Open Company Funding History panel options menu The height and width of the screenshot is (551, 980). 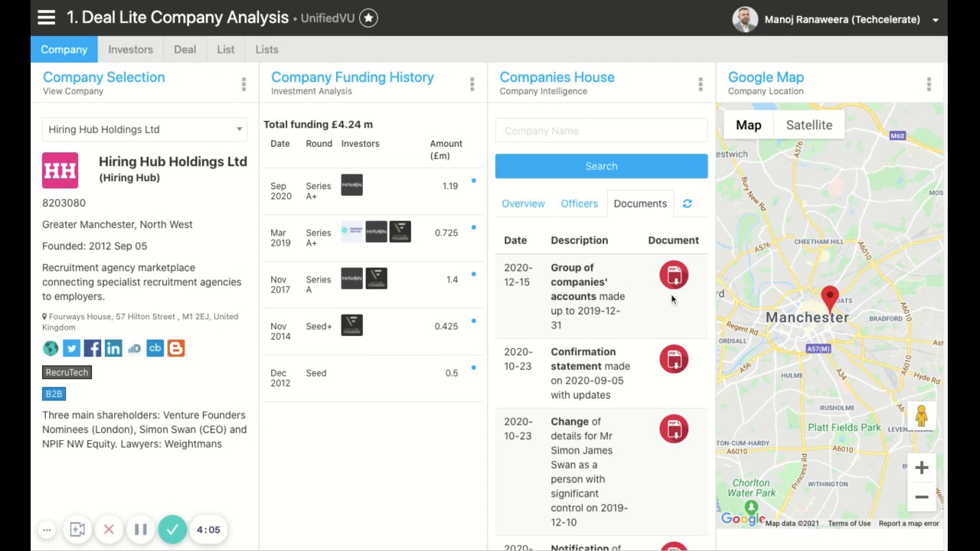point(472,84)
